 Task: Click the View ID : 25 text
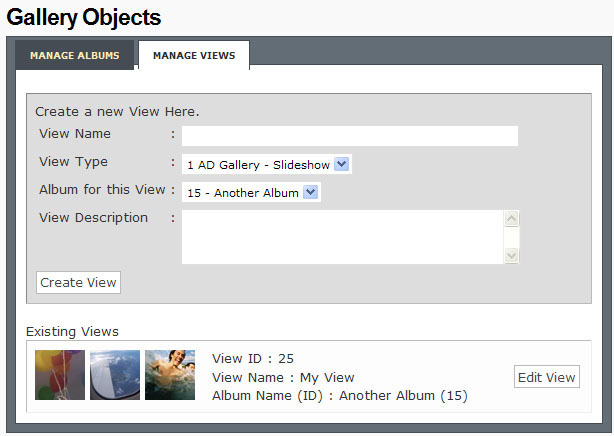(x=253, y=358)
